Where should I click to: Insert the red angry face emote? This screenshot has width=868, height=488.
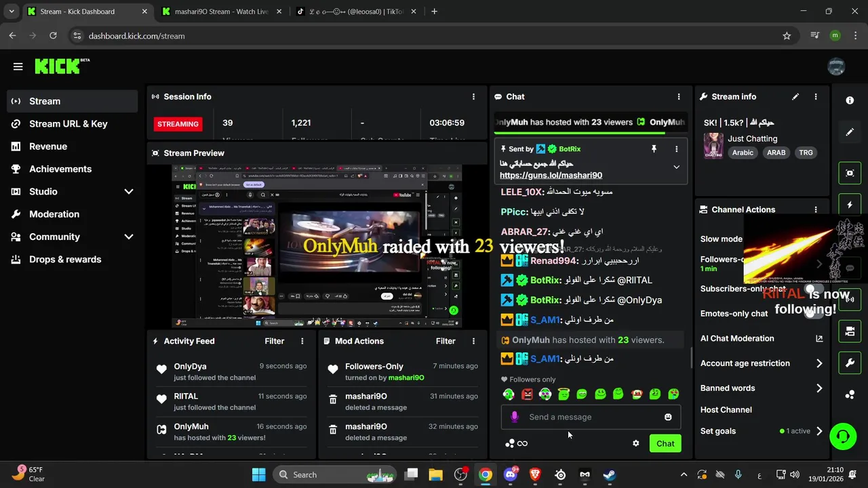(527, 394)
